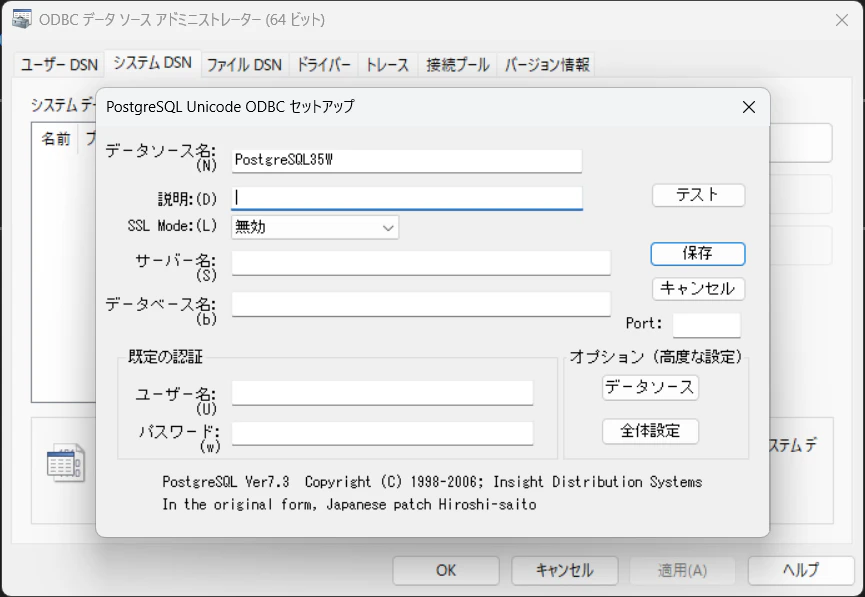Click the パスワード input field

pyautogui.click(x=382, y=433)
